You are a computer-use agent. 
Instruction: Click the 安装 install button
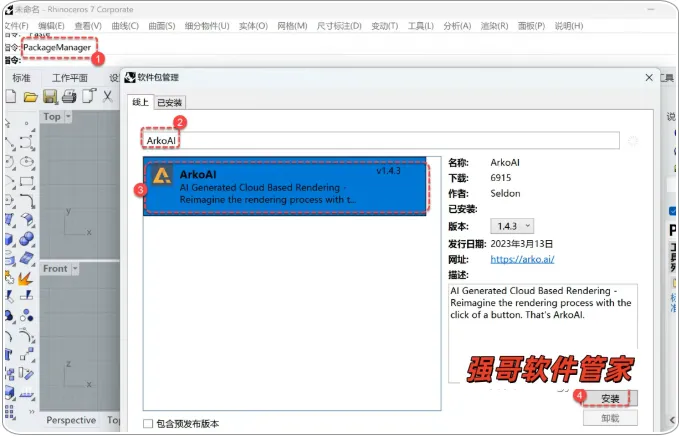click(610, 398)
